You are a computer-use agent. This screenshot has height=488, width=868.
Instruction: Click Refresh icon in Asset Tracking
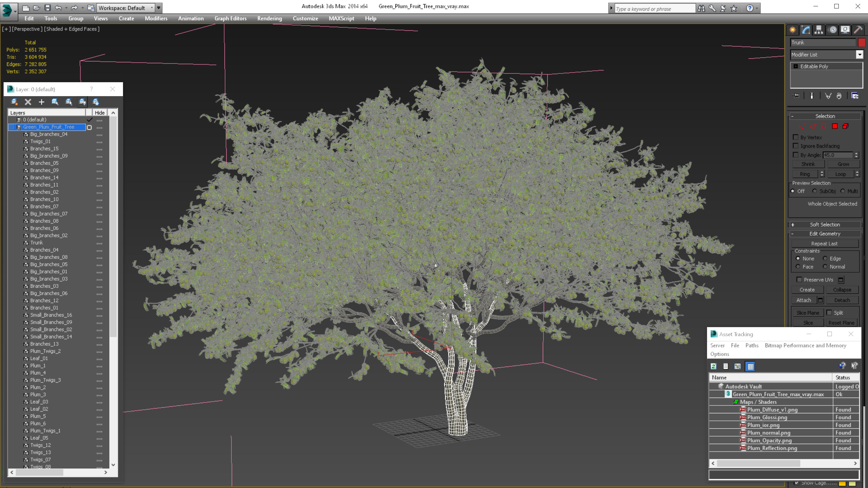click(714, 366)
